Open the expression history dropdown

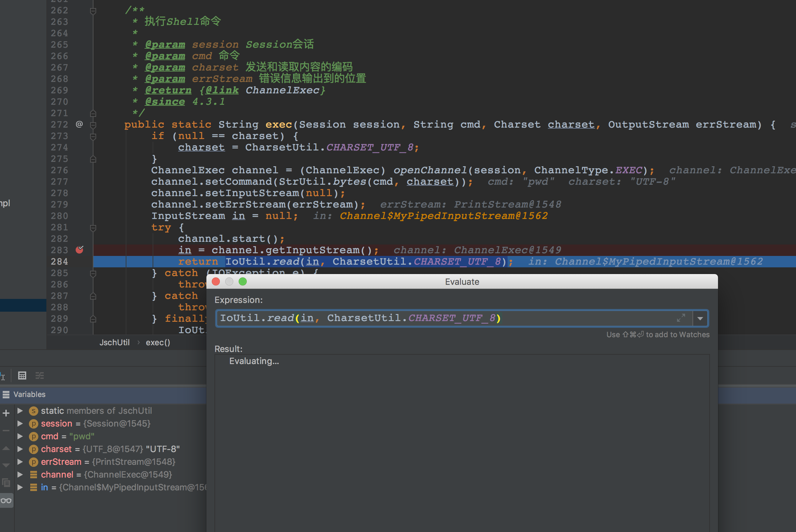tap(700, 318)
